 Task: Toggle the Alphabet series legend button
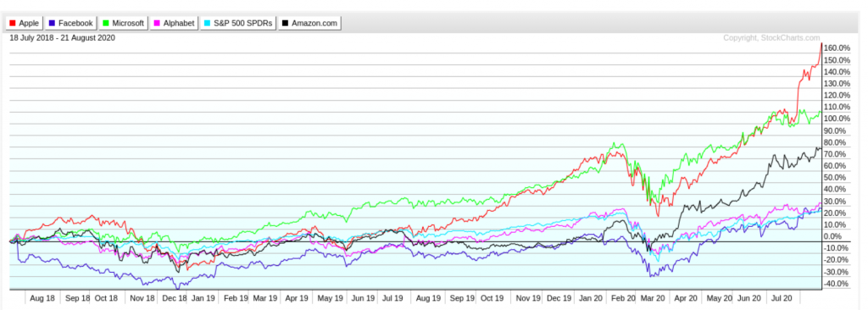(x=174, y=23)
